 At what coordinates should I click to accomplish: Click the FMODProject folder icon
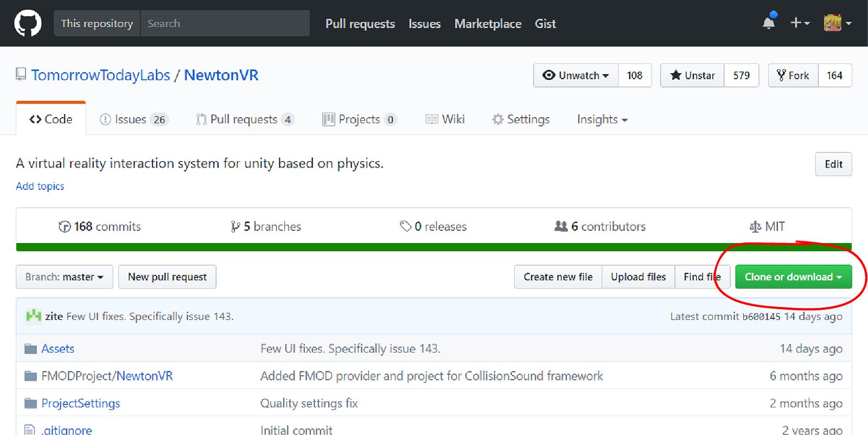31,376
